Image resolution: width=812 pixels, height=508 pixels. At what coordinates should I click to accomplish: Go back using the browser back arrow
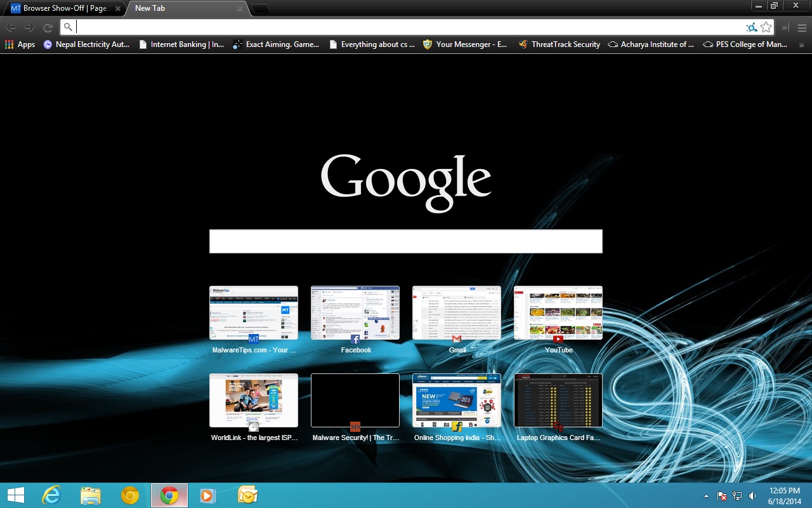pos(11,27)
